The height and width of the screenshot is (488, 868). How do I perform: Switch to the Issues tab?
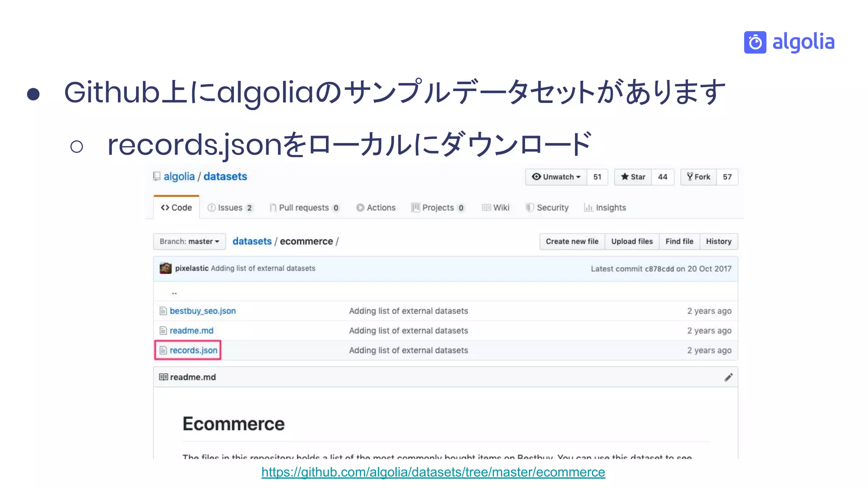[x=230, y=208]
